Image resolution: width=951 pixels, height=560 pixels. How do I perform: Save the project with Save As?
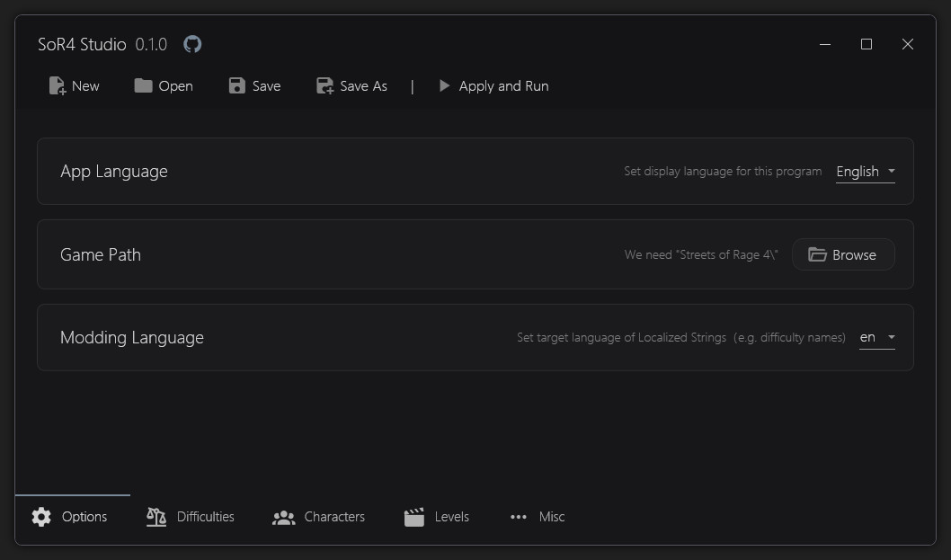coord(351,85)
